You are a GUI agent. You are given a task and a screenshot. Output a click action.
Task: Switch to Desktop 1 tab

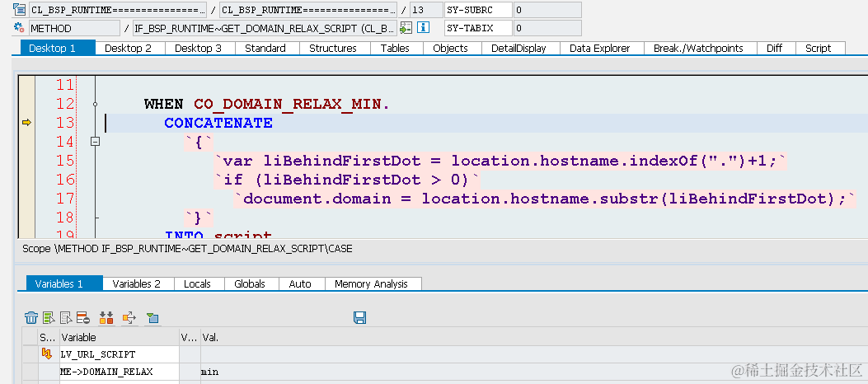59,48
